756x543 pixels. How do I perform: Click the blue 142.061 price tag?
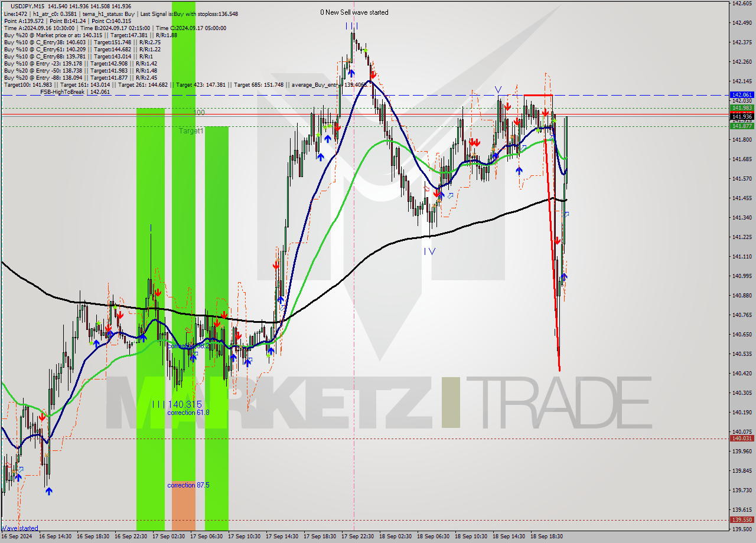tap(742, 94)
